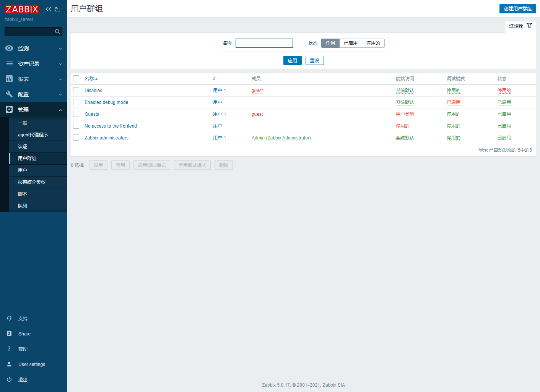Collapse the 管理 administration menu
The image size is (540, 392).
coord(33,110)
